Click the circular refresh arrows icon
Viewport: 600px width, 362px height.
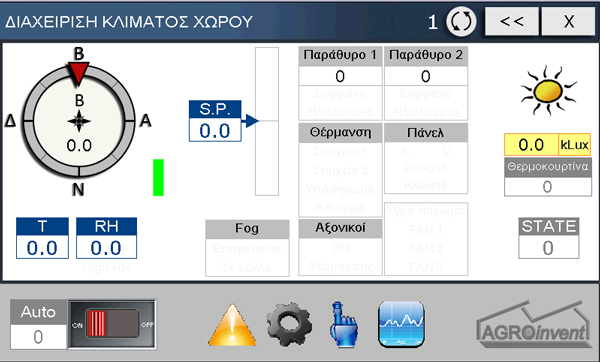pyautogui.click(x=461, y=22)
